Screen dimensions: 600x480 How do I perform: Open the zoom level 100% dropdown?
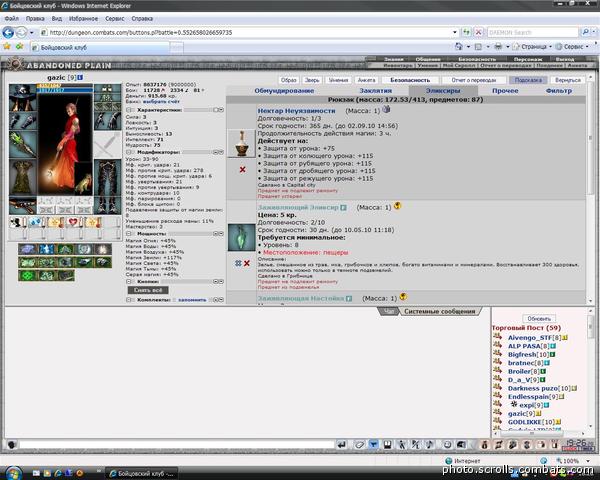[589, 461]
